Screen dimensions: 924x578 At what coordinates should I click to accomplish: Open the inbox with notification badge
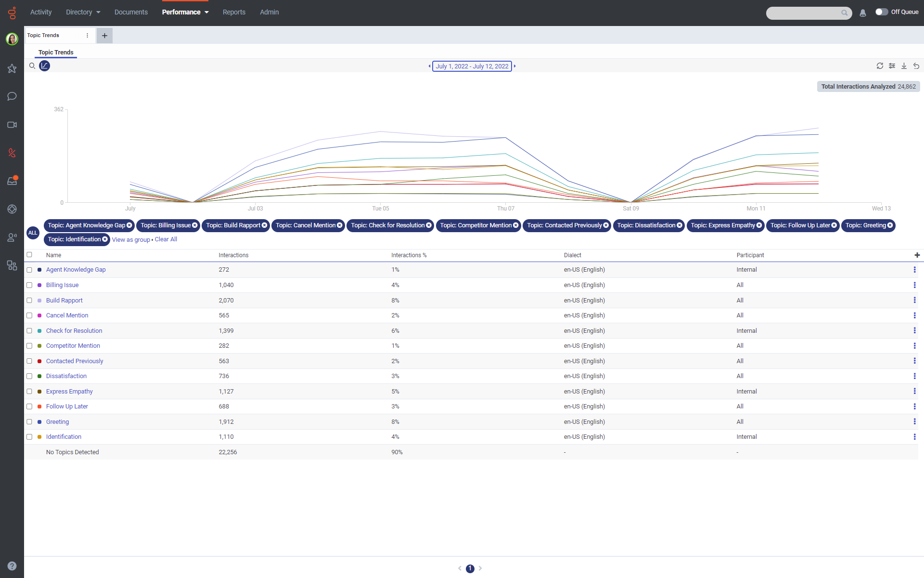coord(12,181)
